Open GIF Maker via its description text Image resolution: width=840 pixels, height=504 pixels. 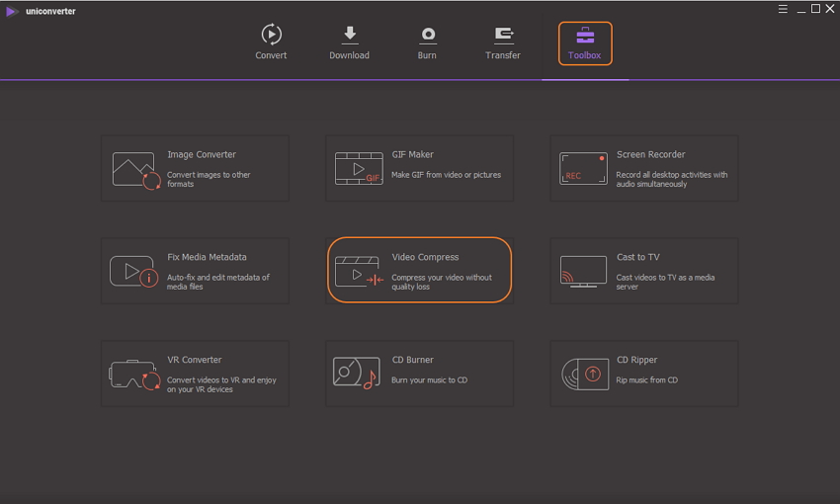click(x=446, y=175)
